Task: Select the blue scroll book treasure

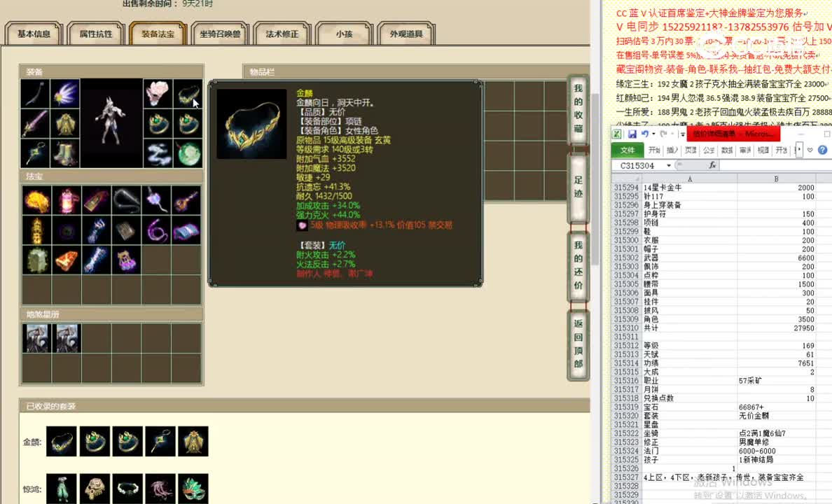Action: pos(186,230)
